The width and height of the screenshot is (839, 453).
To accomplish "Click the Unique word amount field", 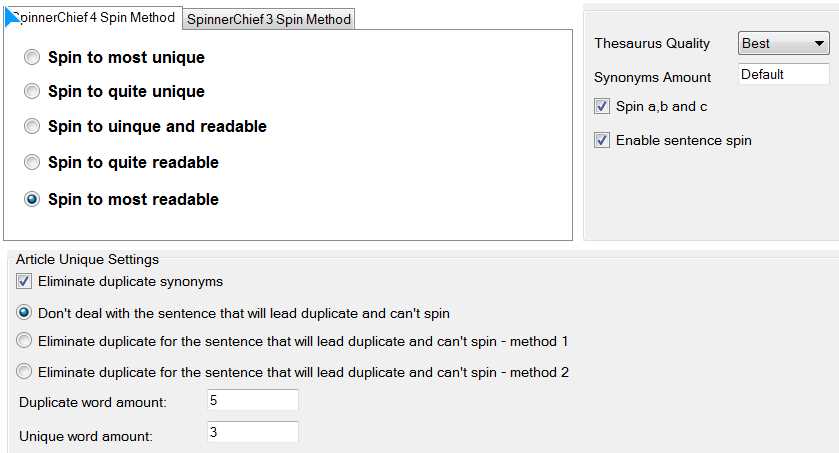I will tap(252, 432).
